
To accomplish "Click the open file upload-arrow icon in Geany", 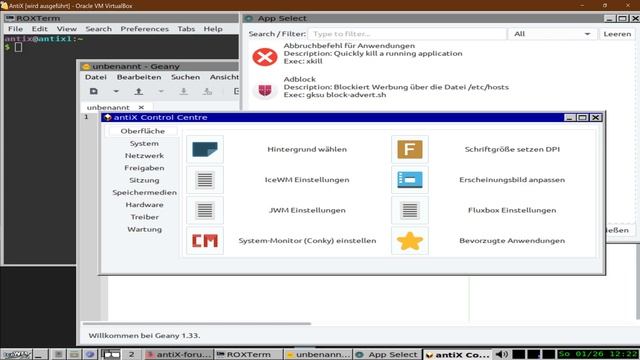I will (139, 91).
